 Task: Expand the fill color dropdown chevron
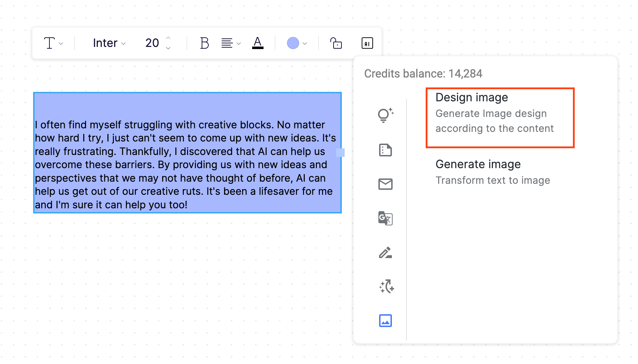305,43
